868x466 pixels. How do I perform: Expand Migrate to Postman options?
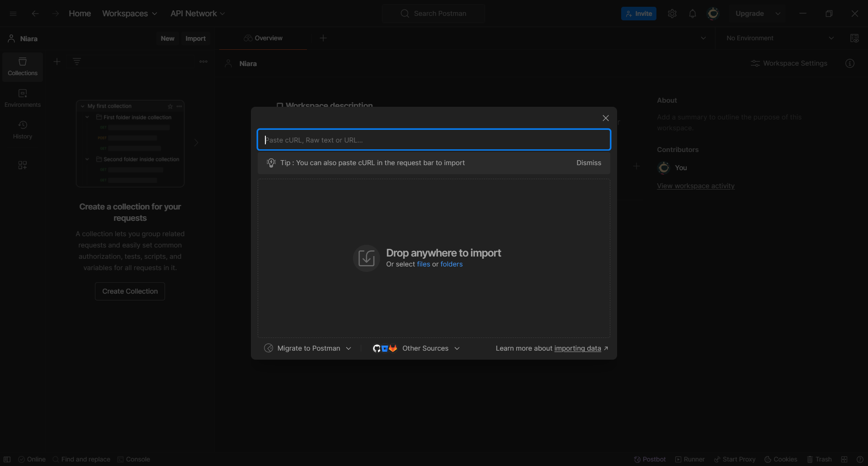click(x=308, y=348)
